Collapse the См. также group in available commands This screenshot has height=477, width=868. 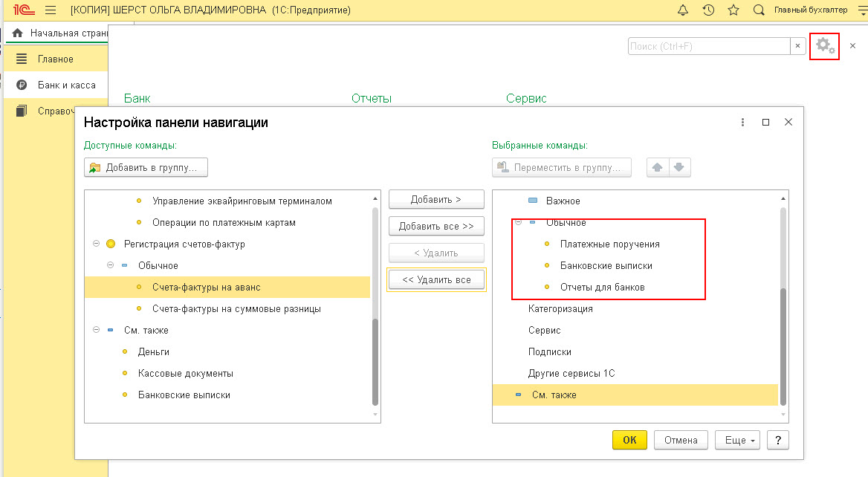97,330
